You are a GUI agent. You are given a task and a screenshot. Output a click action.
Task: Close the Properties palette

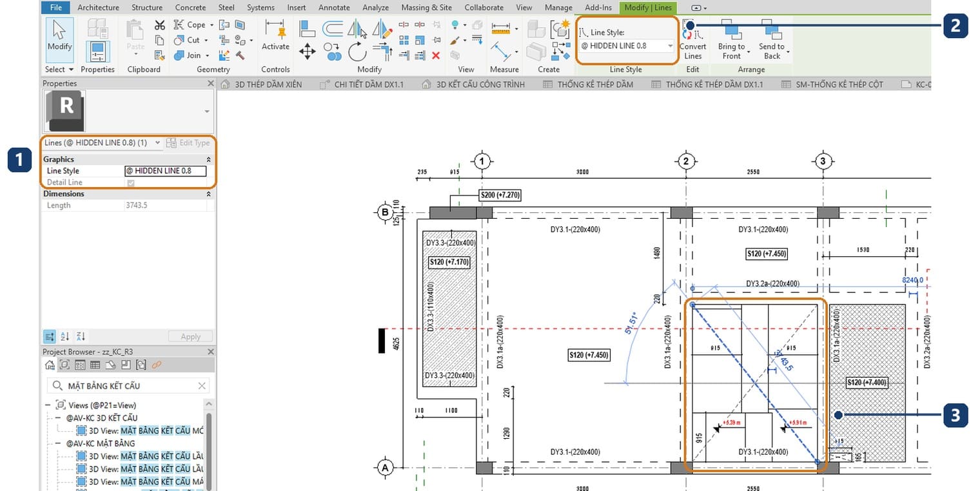(210, 83)
